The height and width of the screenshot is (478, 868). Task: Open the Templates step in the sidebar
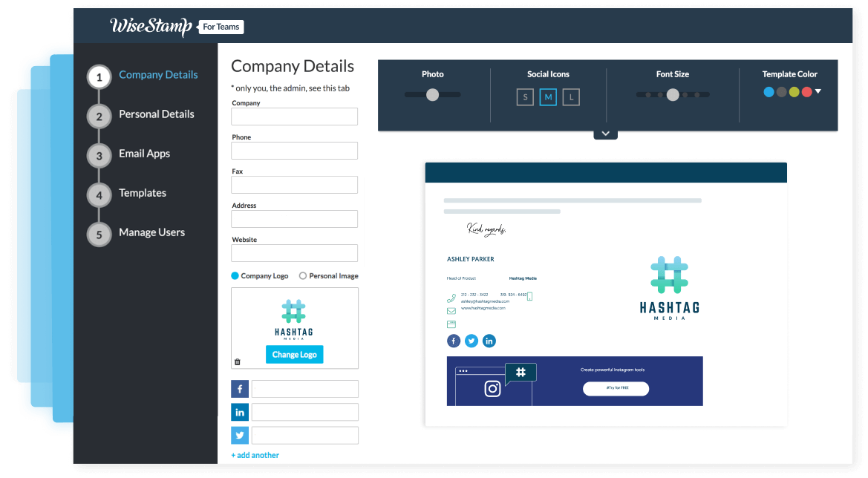point(142,192)
